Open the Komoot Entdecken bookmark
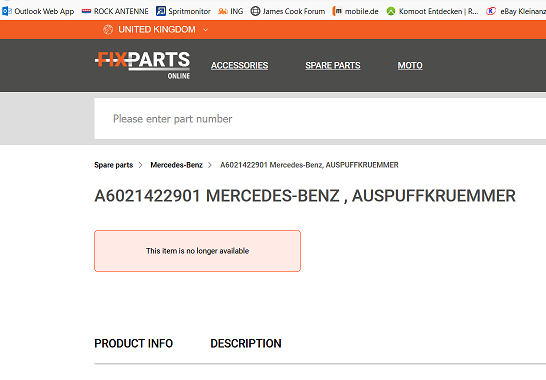546x380 pixels. pyautogui.click(x=432, y=11)
